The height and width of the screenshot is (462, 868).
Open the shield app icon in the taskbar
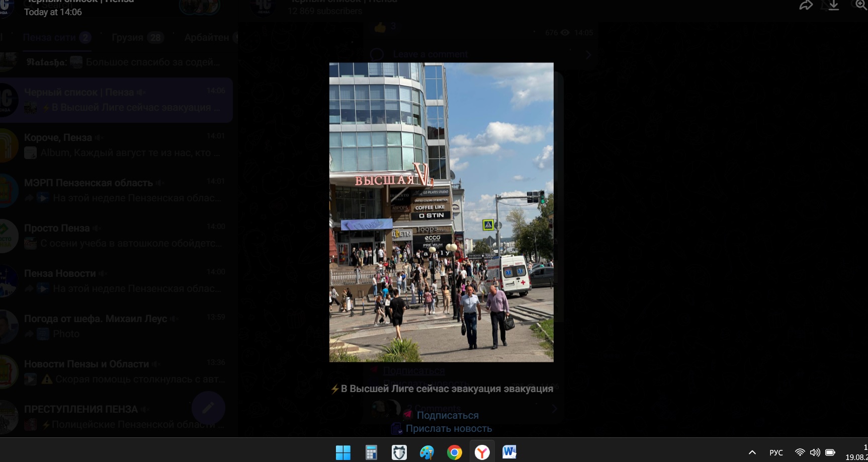(399, 452)
